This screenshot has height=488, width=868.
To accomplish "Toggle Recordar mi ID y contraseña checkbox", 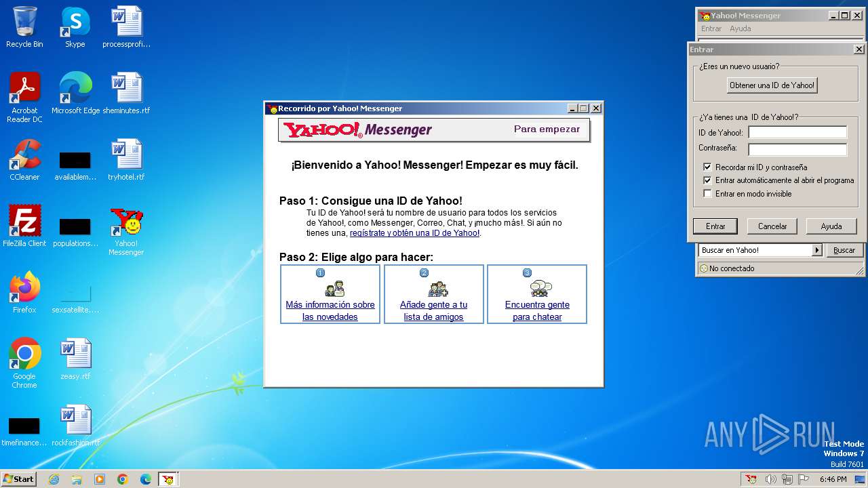I will click(x=707, y=167).
